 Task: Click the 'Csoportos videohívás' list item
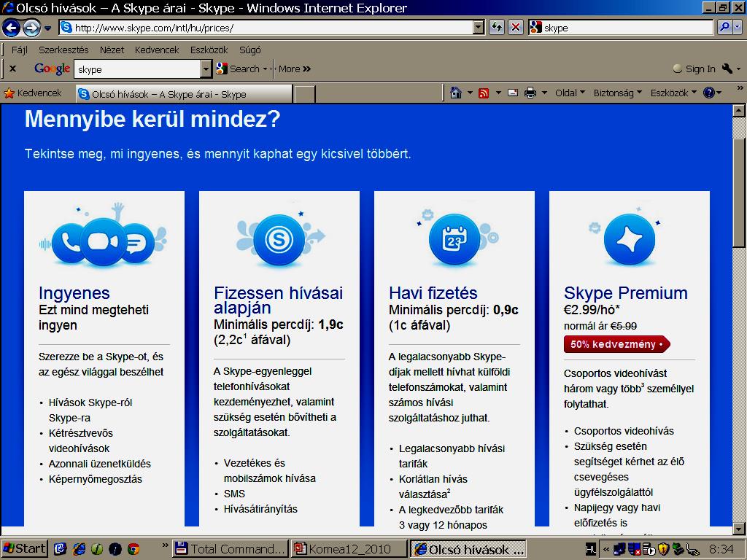tap(624, 431)
